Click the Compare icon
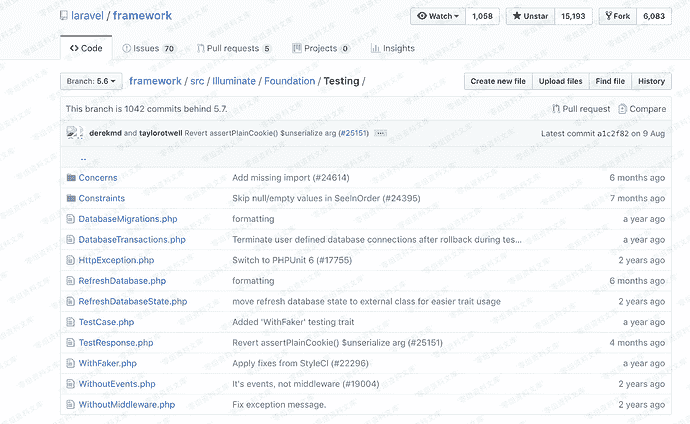 point(622,109)
